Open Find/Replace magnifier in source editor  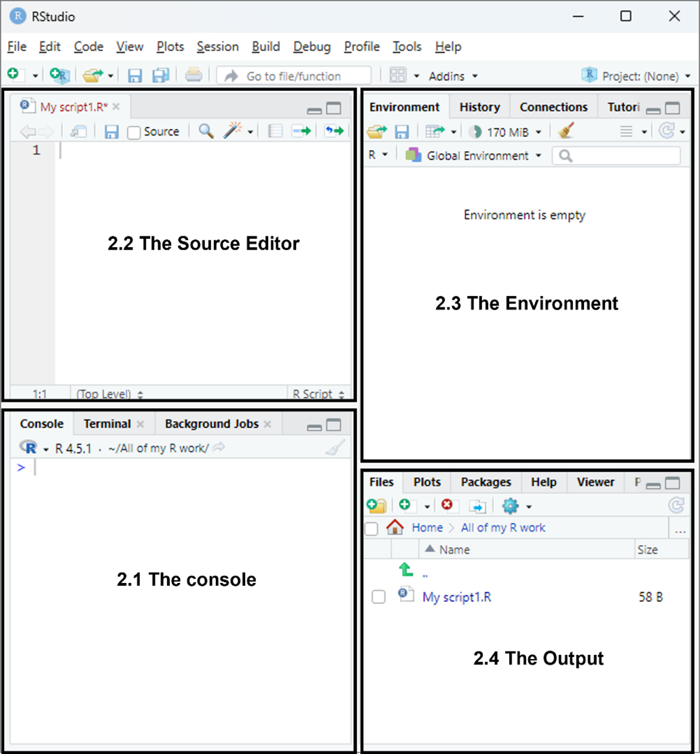206,131
